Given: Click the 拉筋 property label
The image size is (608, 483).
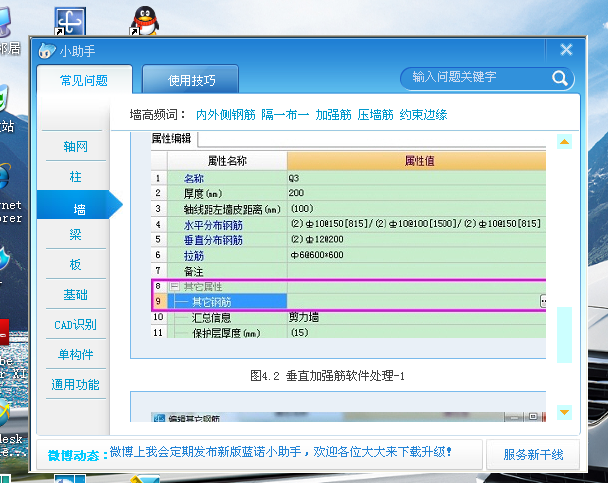Looking at the screenshot, I should pyautogui.click(x=193, y=255).
